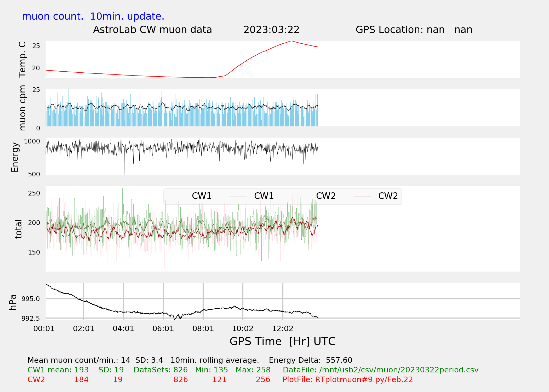The image size is (549, 392).
Task: Click the DataFile path text in green
Action: click(x=380, y=370)
